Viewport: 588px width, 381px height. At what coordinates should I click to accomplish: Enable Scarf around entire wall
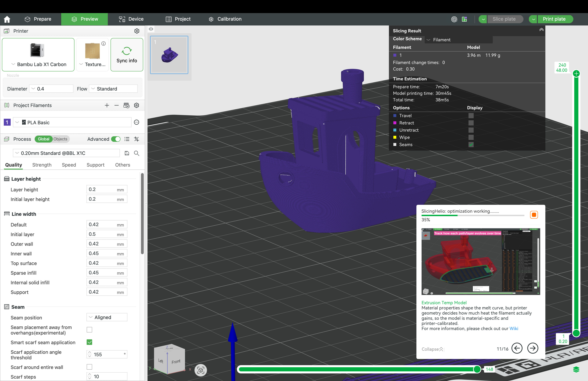89,367
